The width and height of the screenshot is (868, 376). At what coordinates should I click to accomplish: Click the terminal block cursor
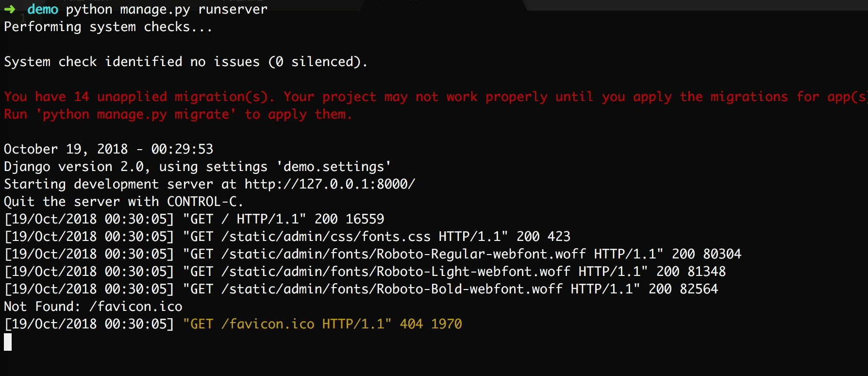pos(8,342)
